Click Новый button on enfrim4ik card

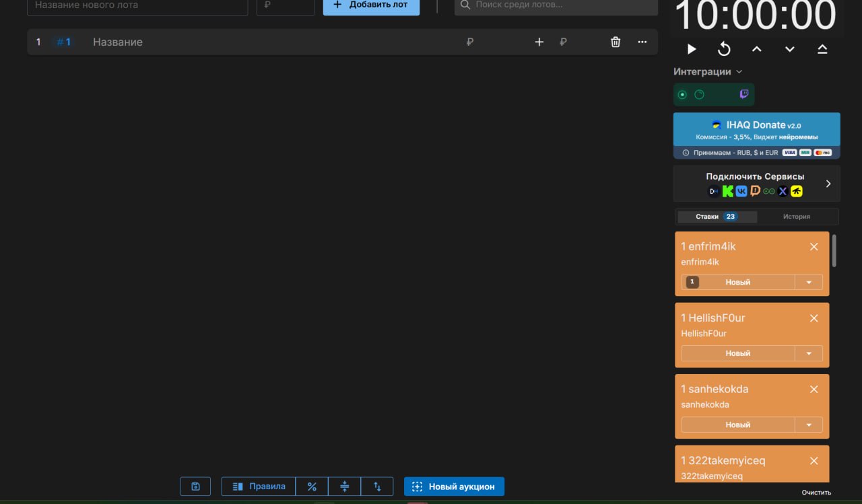point(738,282)
